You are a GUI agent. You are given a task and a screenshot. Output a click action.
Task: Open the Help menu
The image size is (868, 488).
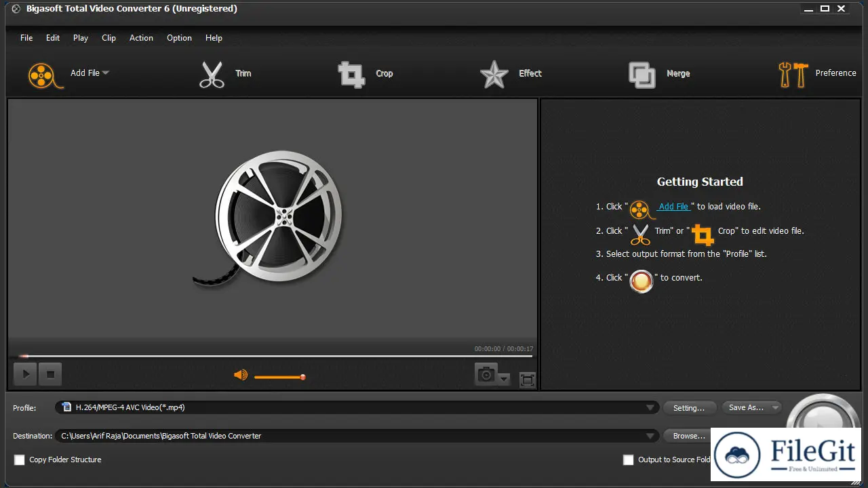point(214,38)
